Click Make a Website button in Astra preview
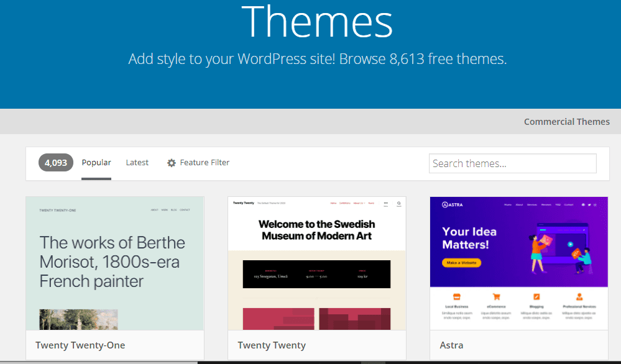This screenshot has height=364, width=621. pyautogui.click(x=461, y=263)
